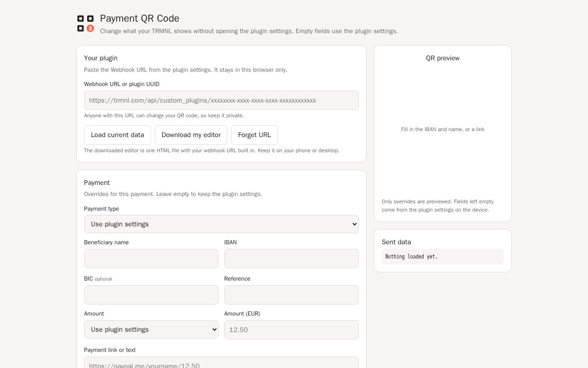Click the 'QR preview' panel title
The width and height of the screenshot is (588, 368).
pyautogui.click(x=443, y=58)
